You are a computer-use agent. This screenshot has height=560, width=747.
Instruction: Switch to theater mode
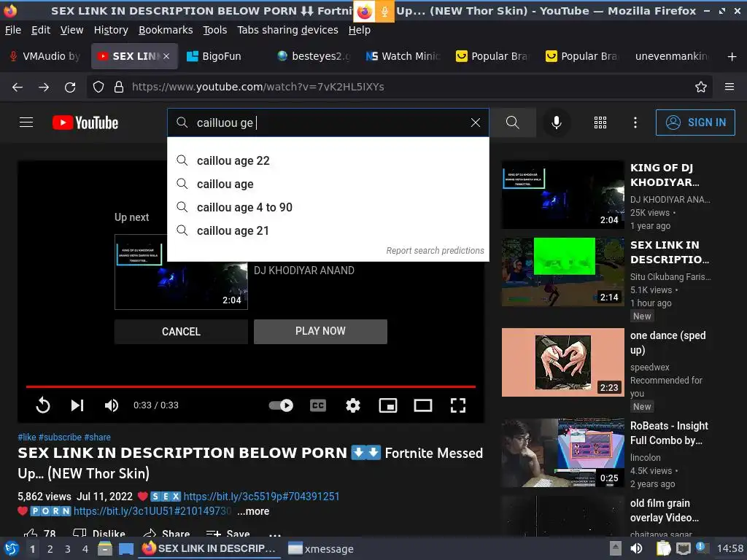(423, 405)
